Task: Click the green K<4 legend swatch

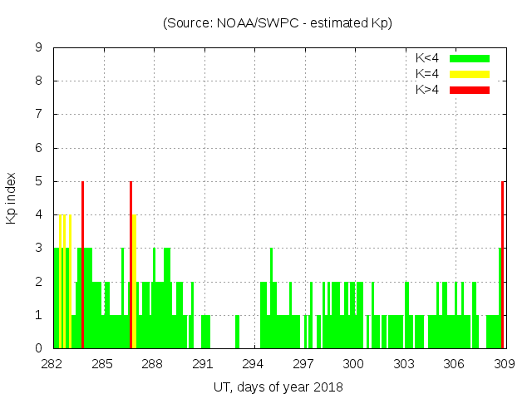Action: coord(470,58)
